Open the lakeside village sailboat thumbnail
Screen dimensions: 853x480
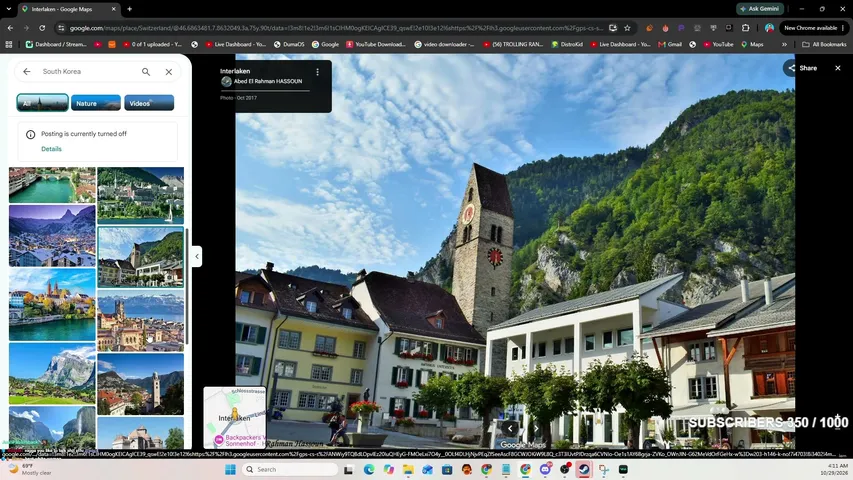[140, 195]
